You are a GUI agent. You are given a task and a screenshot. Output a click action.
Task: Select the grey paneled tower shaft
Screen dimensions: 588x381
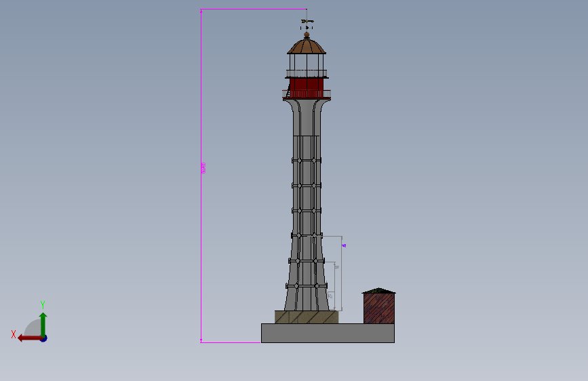click(307, 206)
